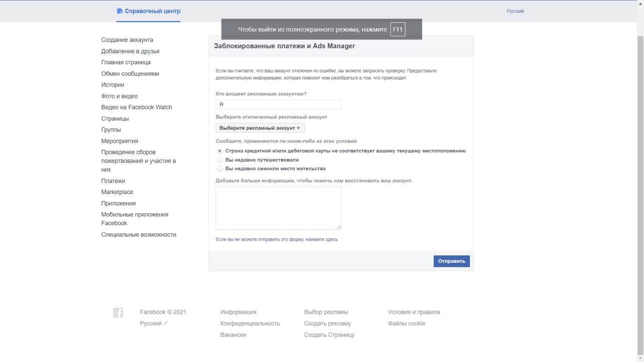Open 'Marketplace' help topic
The width and height of the screenshot is (644, 362).
[117, 192]
